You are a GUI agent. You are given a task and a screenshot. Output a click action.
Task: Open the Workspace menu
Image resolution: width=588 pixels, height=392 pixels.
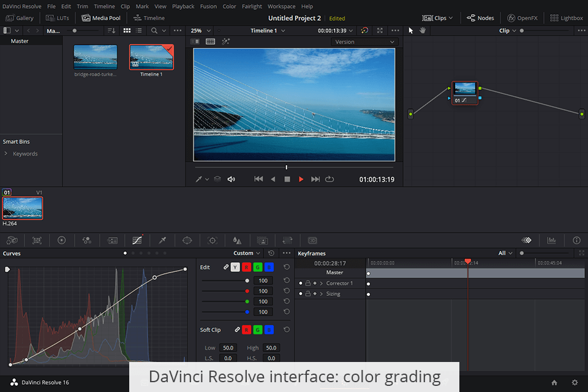tap(281, 6)
